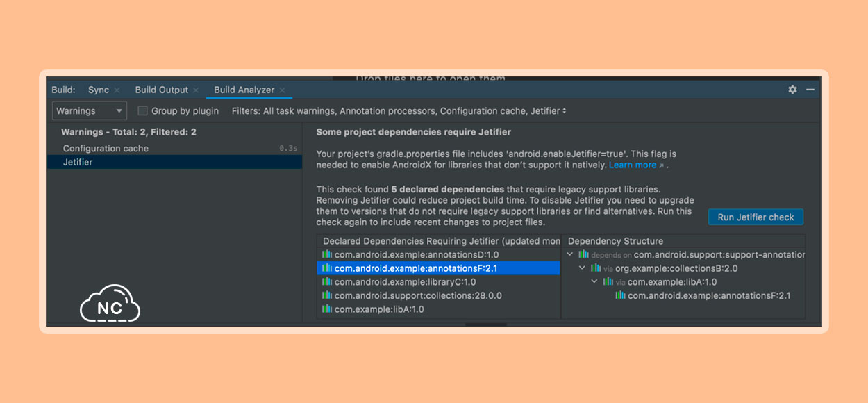The width and height of the screenshot is (868, 403).
Task: Switch to the Sync tab
Action: pos(99,90)
